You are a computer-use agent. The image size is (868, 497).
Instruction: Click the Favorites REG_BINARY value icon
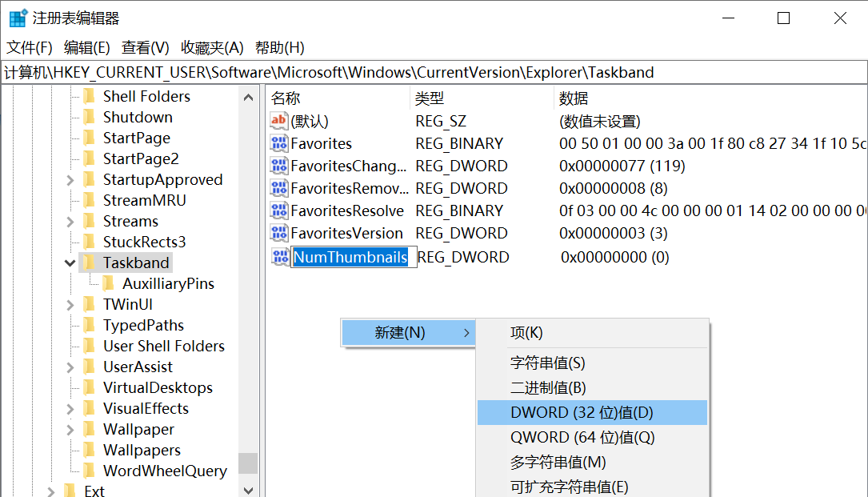[280, 143]
